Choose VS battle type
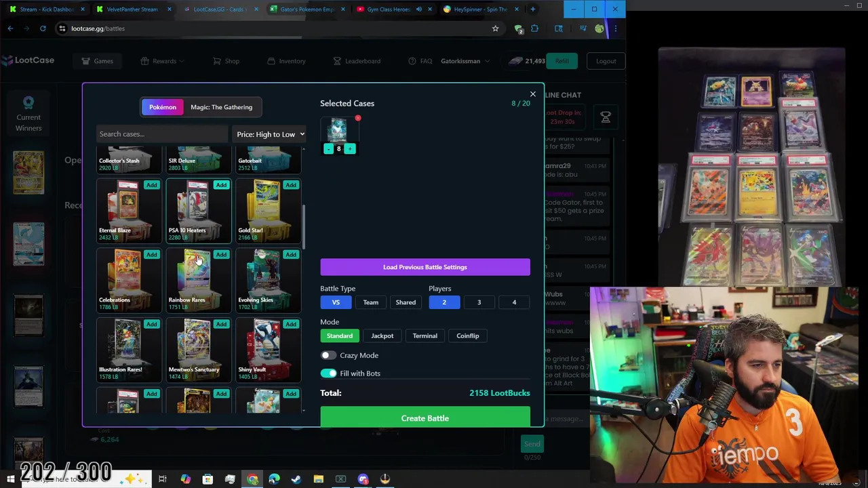Screen dimensions: 868x488 point(336,302)
